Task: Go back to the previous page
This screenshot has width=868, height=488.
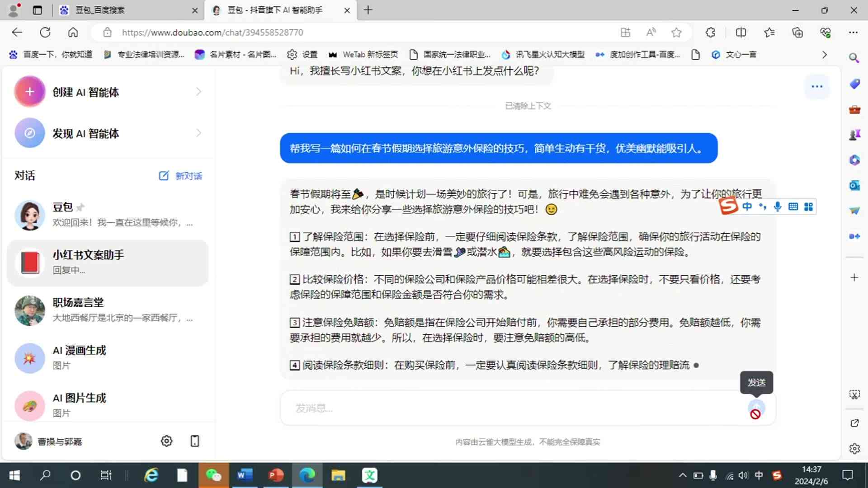Action: coord(17,32)
